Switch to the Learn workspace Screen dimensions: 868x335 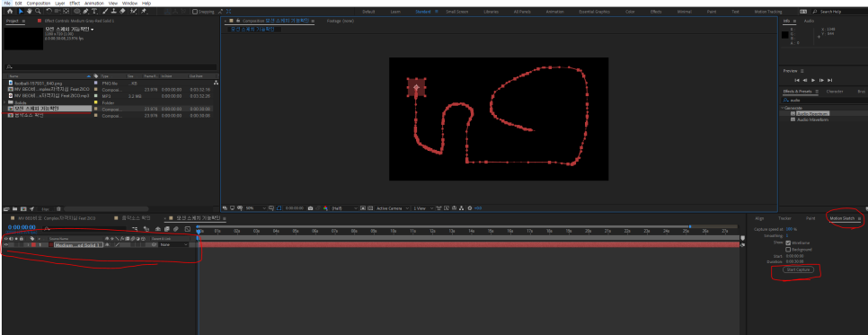pos(395,11)
